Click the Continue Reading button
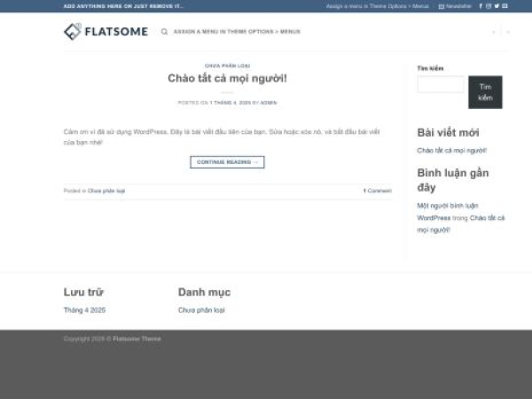Viewport: 532px width, 399px height. [x=227, y=162]
